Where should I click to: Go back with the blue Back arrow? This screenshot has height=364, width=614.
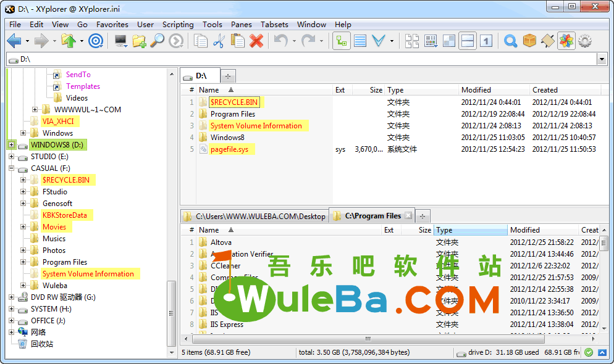coord(14,41)
